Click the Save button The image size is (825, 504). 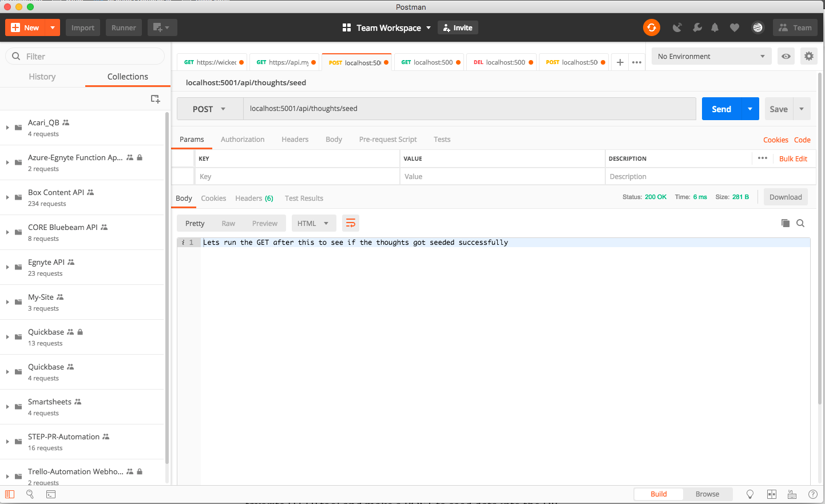779,109
